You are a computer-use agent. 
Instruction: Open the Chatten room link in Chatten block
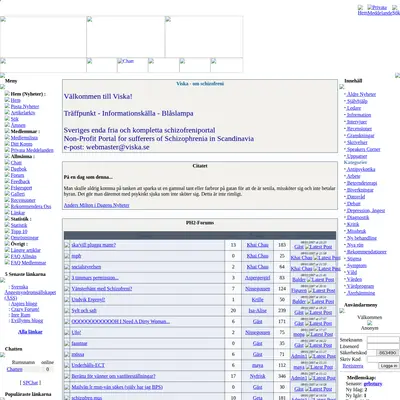[x=14, y=369]
